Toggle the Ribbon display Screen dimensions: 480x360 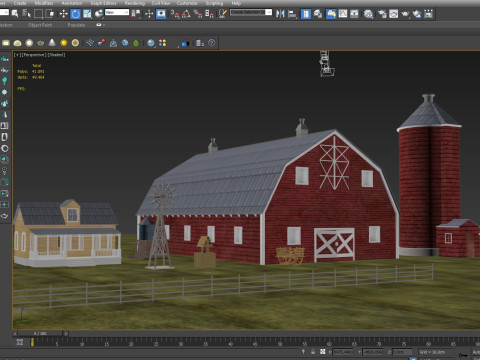[x=331, y=14]
